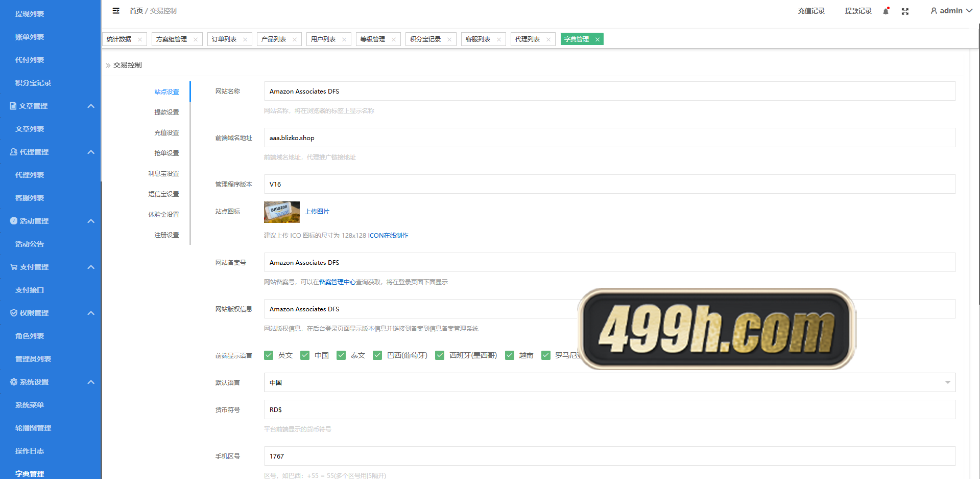Close the active 字典管理 tab
Viewport: 980px width, 479px height.
tap(597, 39)
